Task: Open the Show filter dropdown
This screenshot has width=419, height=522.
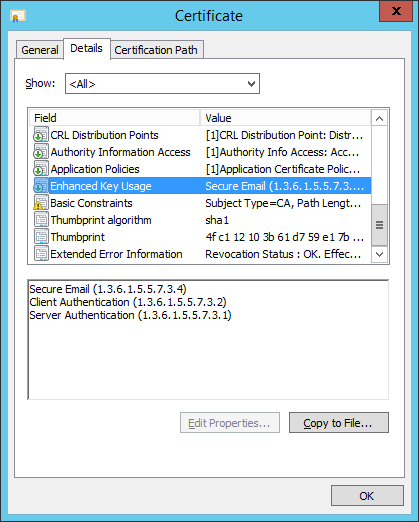Action: click(x=162, y=84)
